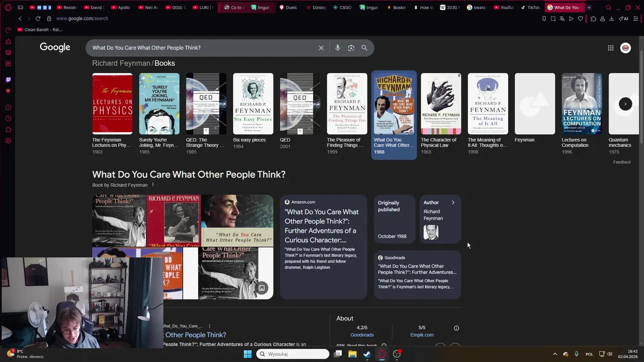Open Clean Bandit bookmark

40,30
